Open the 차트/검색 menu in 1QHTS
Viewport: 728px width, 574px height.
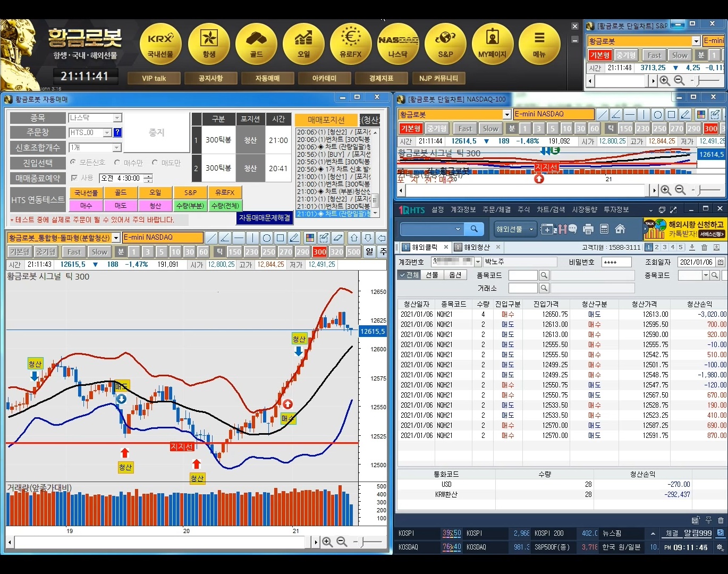(551, 210)
